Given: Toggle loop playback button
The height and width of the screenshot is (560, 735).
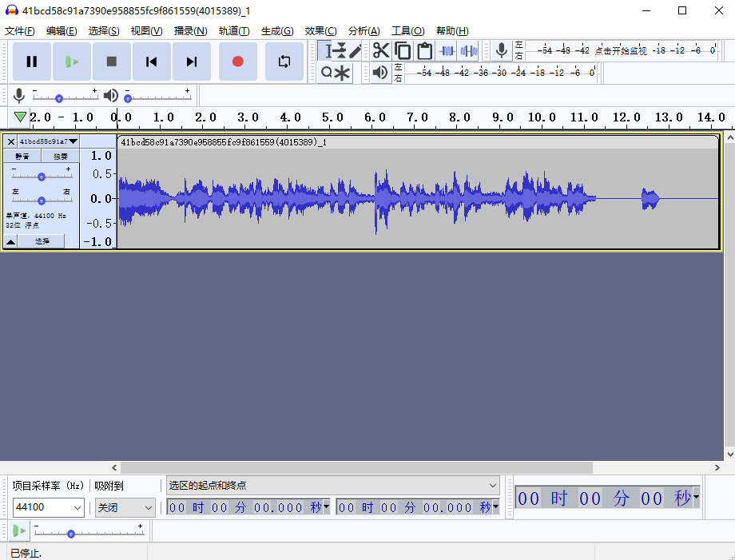Looking at the screenshot, I should point(284,62).
